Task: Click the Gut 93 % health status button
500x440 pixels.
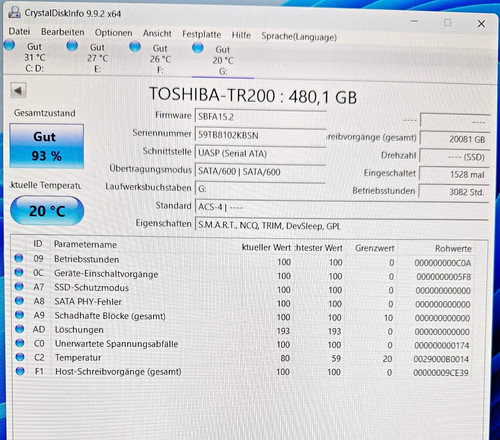Action: point(47,146)
